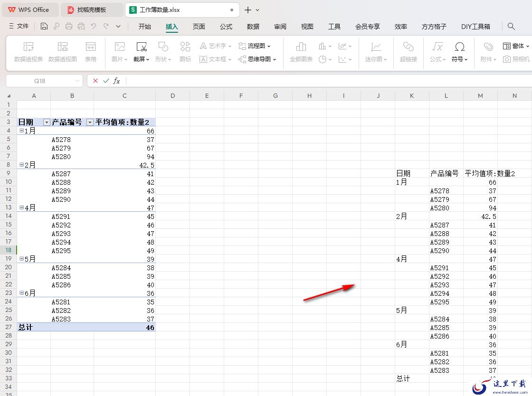Insert a 数据透视表 pivot table
Image resolution: width=532 pixels, height=396 pixels.
pos(28,52)
